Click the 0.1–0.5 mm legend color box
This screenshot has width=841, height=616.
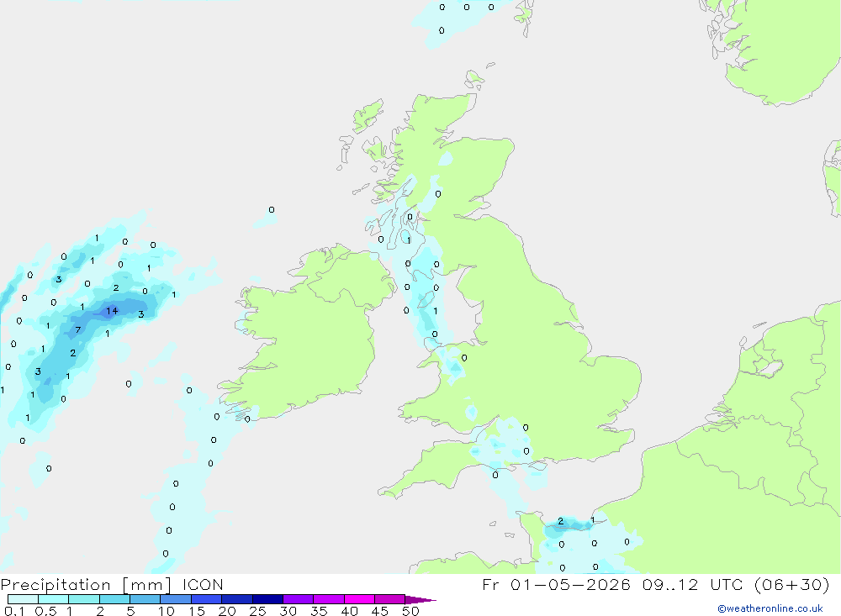[x=23, y=599]
